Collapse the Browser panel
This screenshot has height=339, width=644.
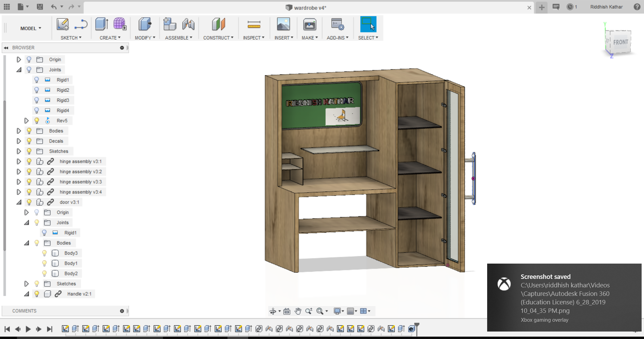[x=6, y=48]
